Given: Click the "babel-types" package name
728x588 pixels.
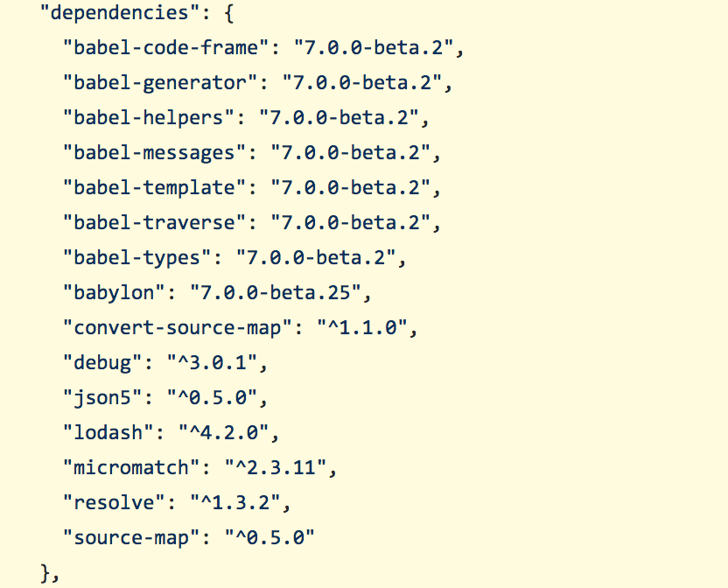Looking at the screenshot, I should pos(133,258).
